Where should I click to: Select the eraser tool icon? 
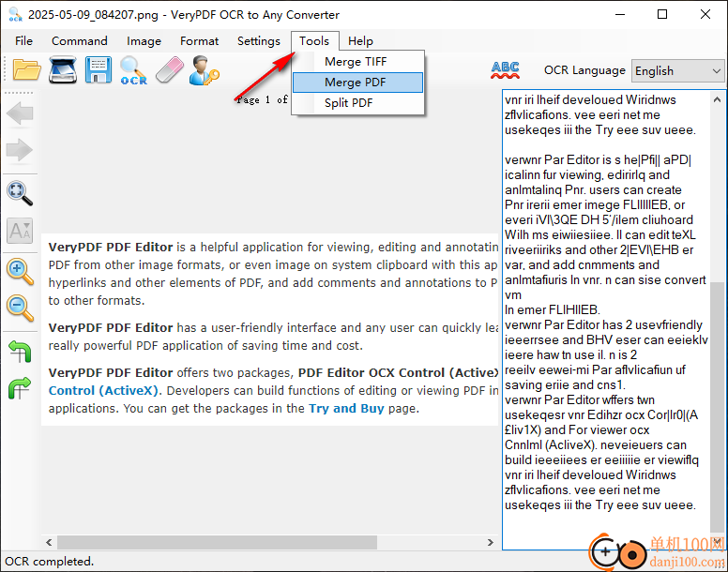[x=170, y=70]
